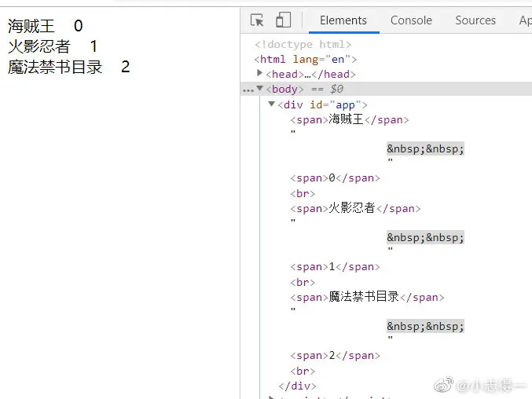Collapse the div id="app" node
Screen dimensions: 532x399
271,104
